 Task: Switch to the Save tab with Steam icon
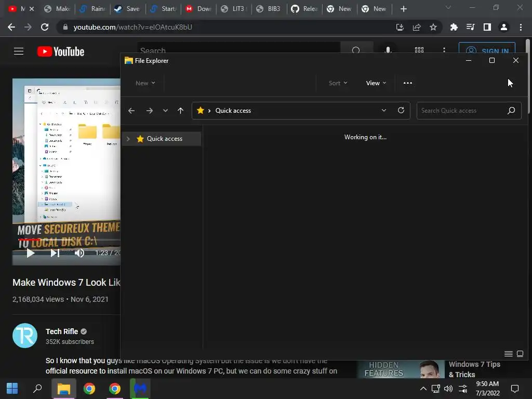(x=127, y=9)
